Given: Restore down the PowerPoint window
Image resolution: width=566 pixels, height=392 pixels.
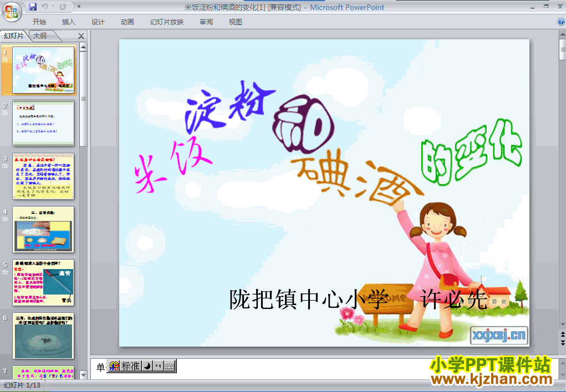Looking at the screenshot, I should [x=546, y=7].
